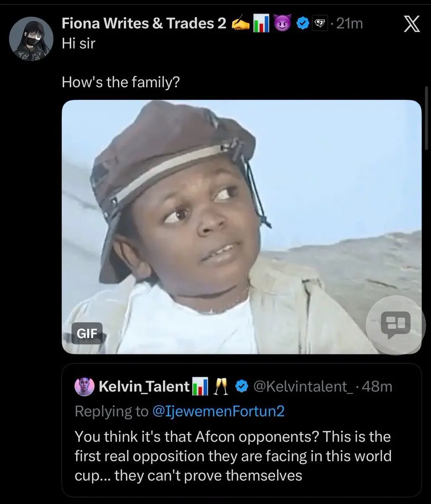Open the @IjewemenFortun2 mention link
The image size is (431, 504).
pyautogui.click(x=217, y=411)
